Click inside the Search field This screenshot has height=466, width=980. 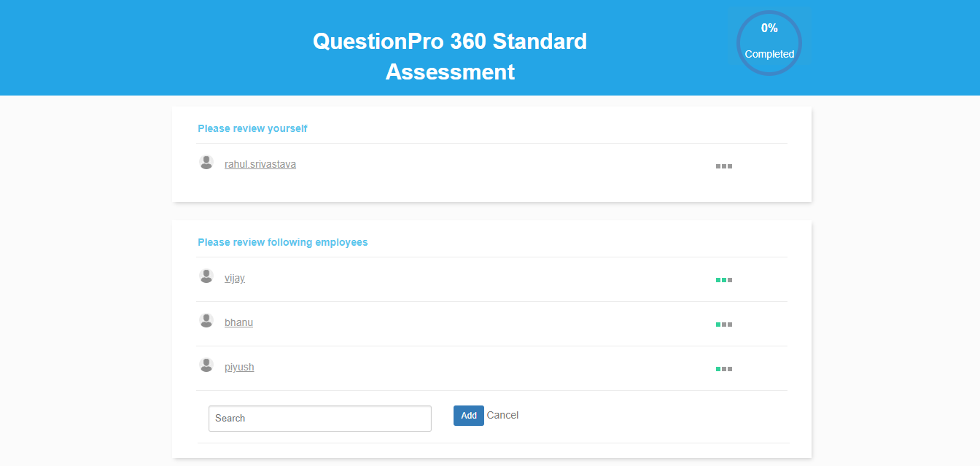click(319, 418)
